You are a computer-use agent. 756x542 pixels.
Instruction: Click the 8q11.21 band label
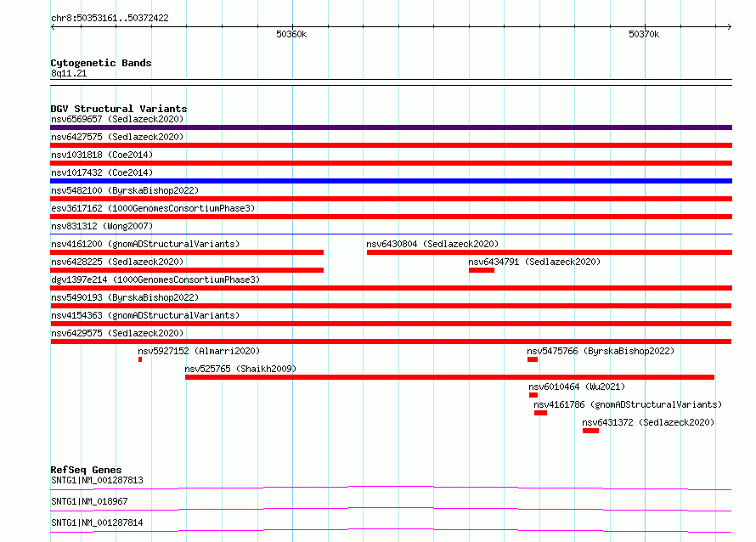(69, 73)
